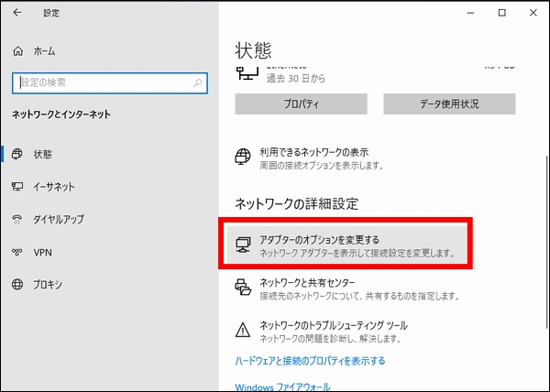Click the back arrow in Settings
550x392 pixels.
click(x=17, y=13)
